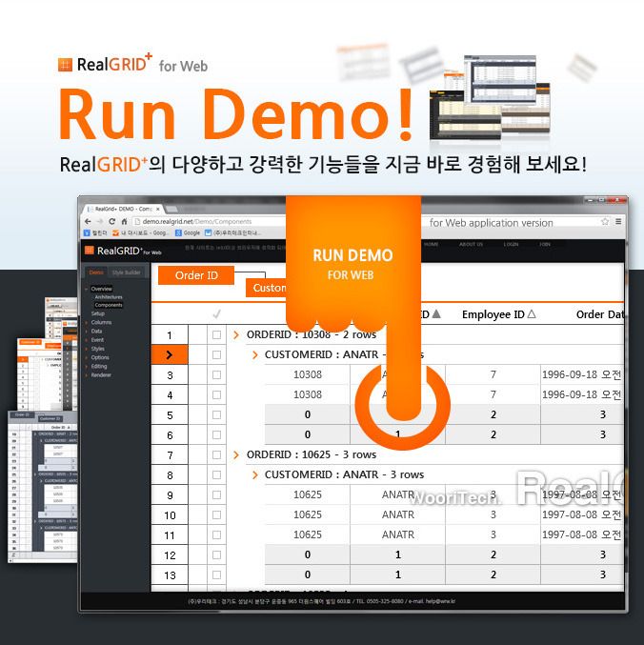Image resolution: width=644 pixels, height=645 pixels.
Task: Expand the Renderer tree node
Action: pos(87,375)
